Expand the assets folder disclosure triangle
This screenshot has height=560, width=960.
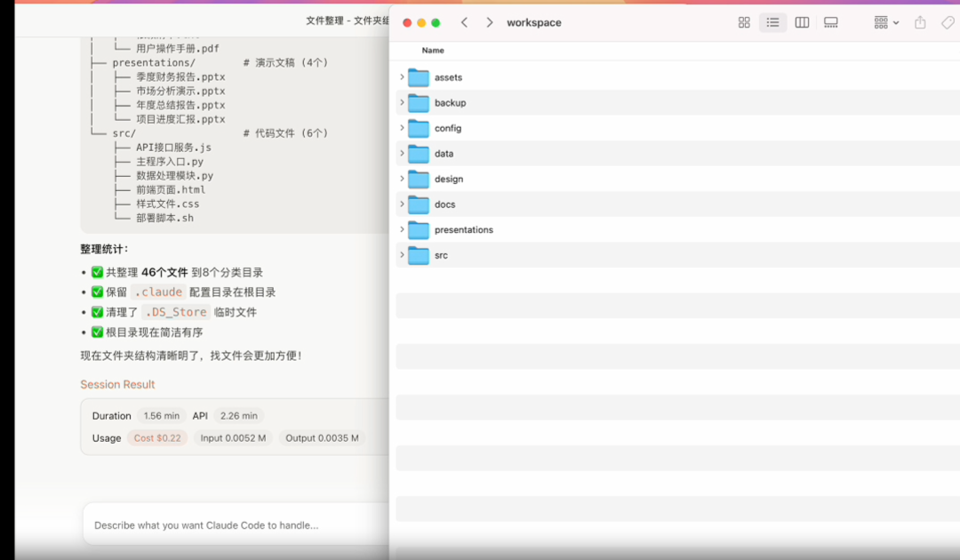click(402, 77)
